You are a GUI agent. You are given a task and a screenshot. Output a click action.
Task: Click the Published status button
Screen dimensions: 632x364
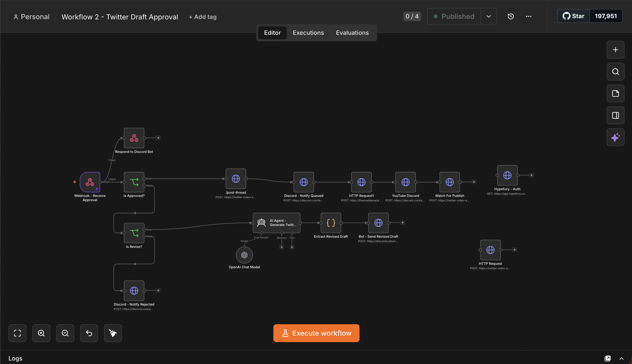(454, 16)
